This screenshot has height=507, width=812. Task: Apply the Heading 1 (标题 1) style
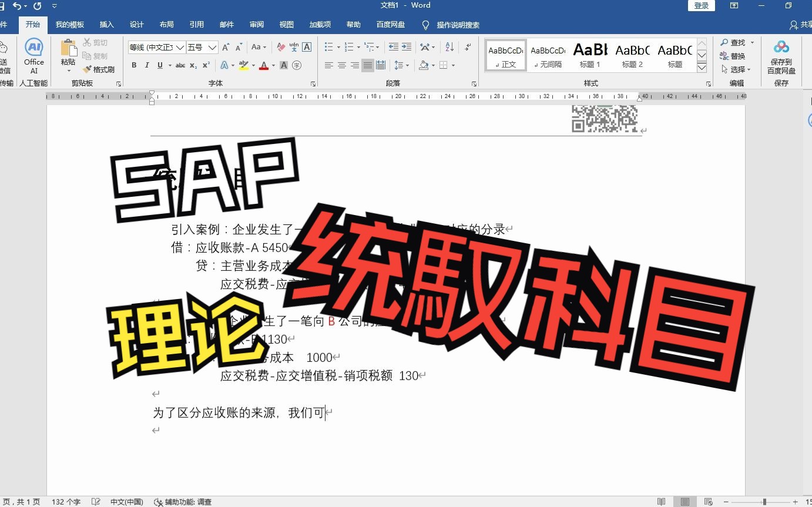590,56
